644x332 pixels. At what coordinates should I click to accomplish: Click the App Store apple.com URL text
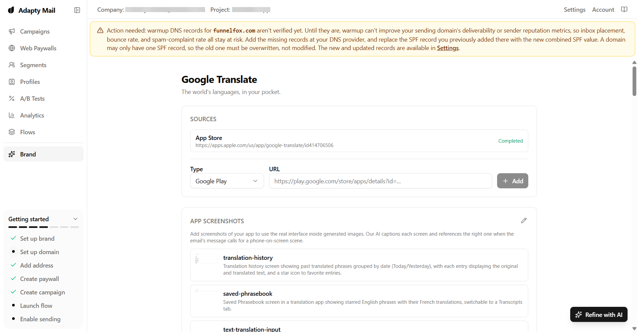point(265,145)
